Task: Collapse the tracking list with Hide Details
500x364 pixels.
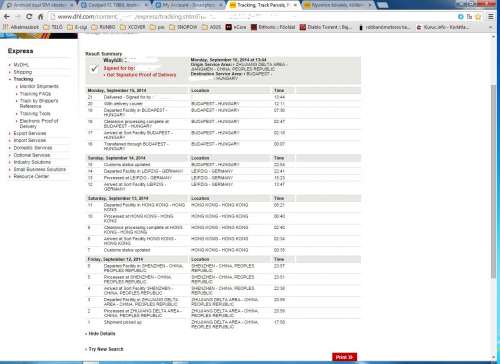Action: tap(102, 334)
